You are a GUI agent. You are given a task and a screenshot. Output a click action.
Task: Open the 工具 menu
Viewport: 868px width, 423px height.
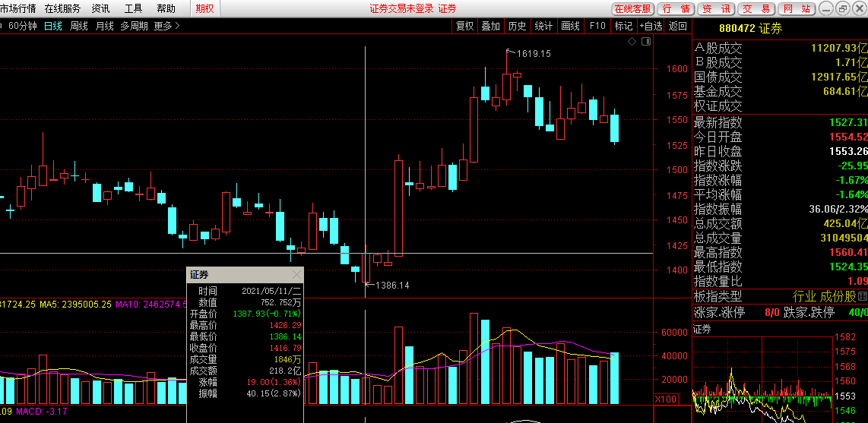[134, 8]
